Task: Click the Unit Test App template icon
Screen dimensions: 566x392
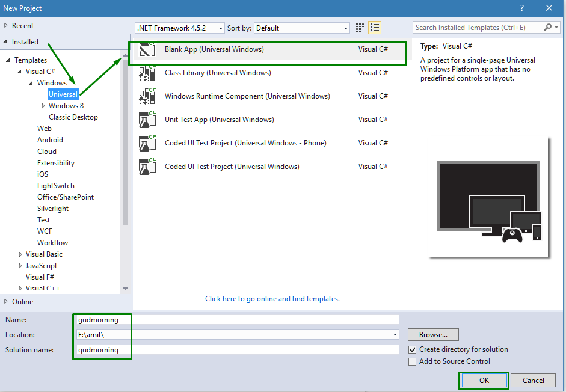Action: coord(147,120)
